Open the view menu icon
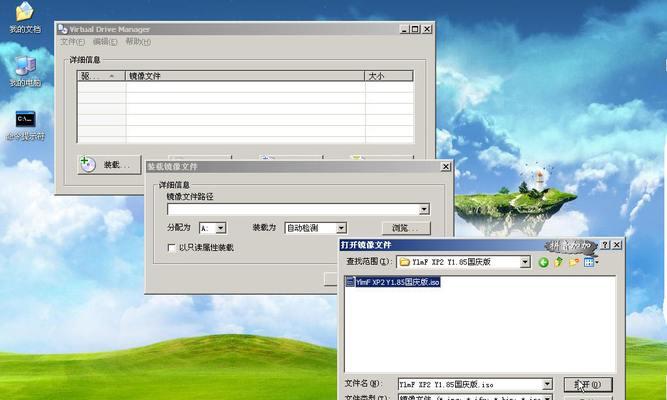 click(x=591, y=262)
